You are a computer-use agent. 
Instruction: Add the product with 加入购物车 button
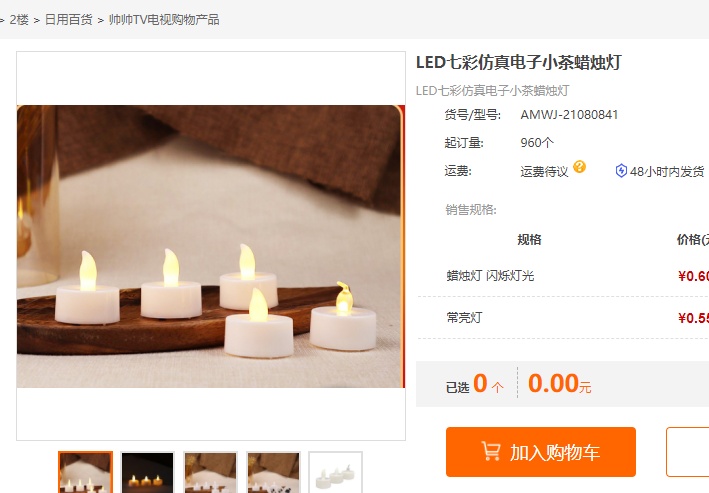[x=541, y=452]
